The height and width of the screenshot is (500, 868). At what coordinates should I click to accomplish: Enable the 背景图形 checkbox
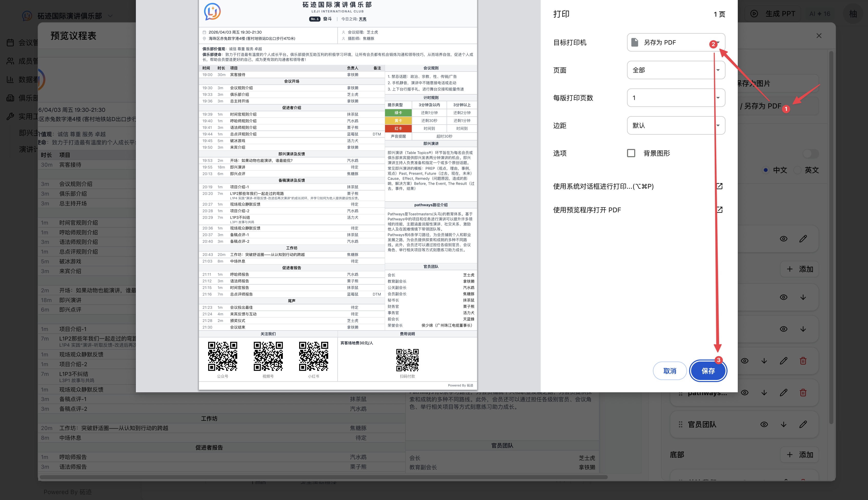631,153
